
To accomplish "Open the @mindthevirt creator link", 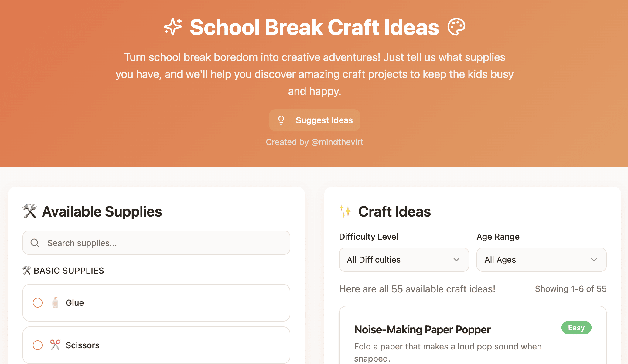I will pyautogui.click(x=337, y=142).
